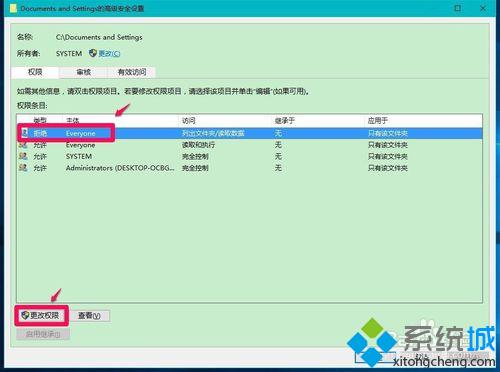
Task: Click the greyed 启用继承(I) button
Action: pyautogui.click(x=43, y=334)
